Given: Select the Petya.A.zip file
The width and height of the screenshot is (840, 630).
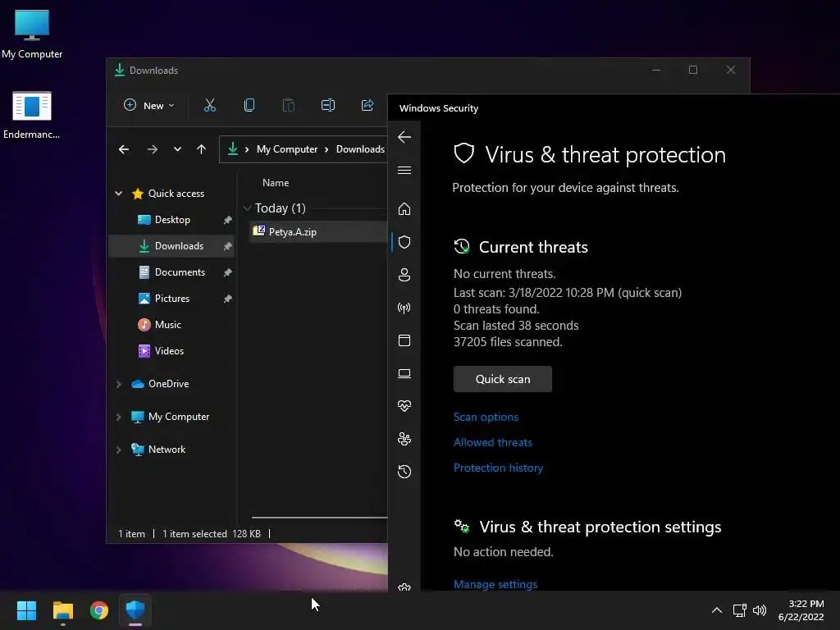Looking at the screenshot, I should click(318, 232).
